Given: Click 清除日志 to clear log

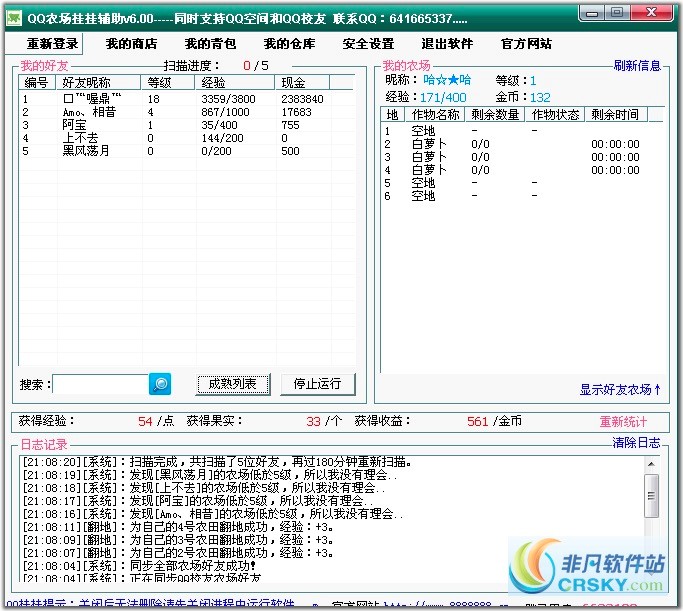Looking at the screenshot, I should click(636, 442).
